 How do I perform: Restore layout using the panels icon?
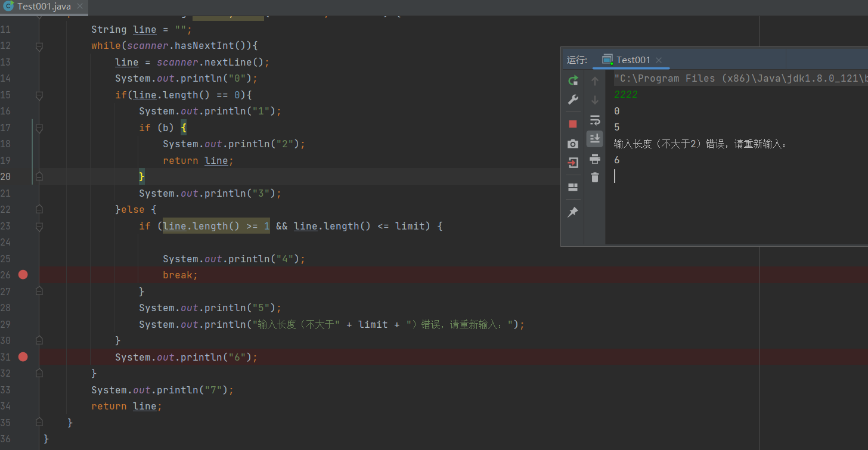573,187
